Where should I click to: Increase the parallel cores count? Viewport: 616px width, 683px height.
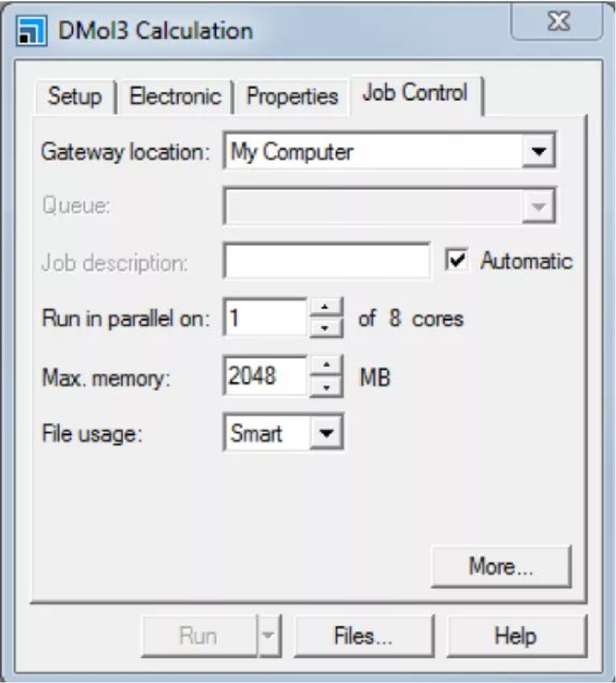point(326,307)
